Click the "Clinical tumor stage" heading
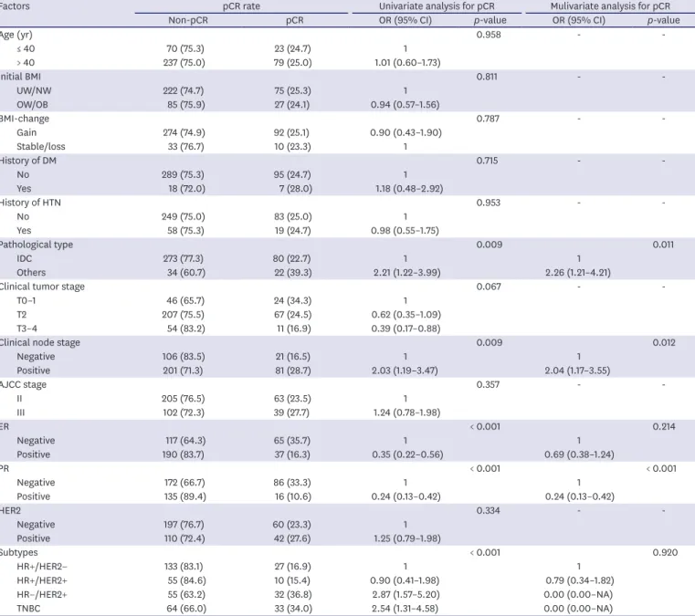The image size is (695, 616). point(42,287)
